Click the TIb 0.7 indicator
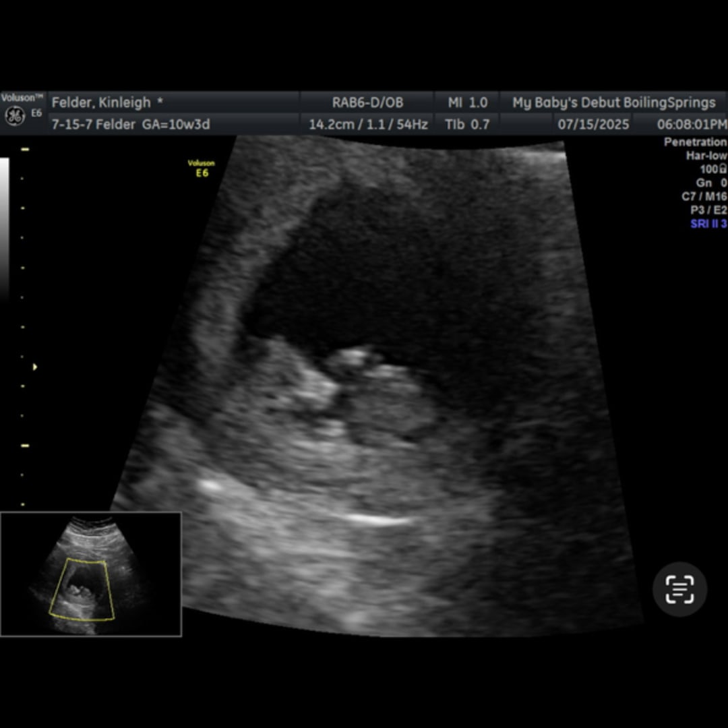The image size is (728, 728). click(x=467, y=124)
